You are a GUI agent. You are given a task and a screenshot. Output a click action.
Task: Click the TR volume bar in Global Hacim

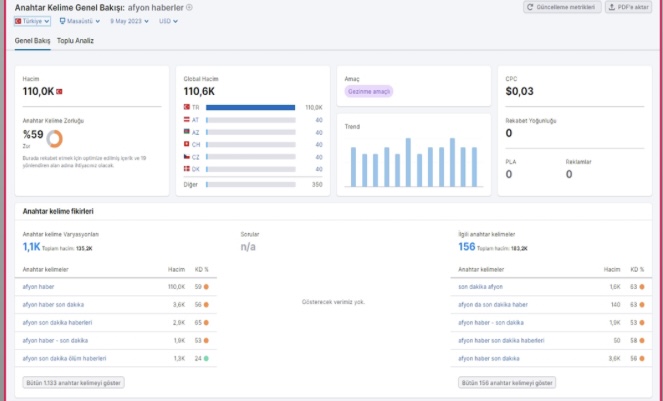click(250, 107)
